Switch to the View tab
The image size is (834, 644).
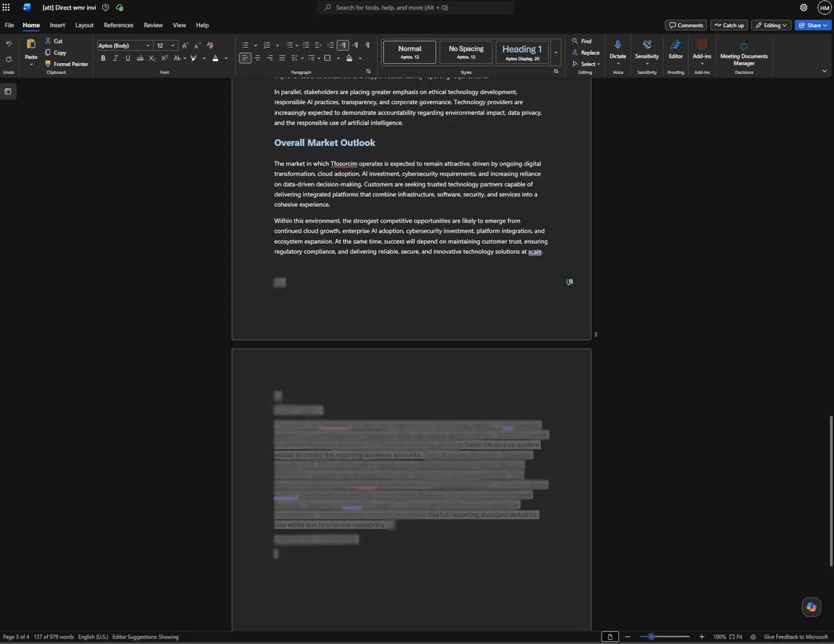tap(179, 25)
